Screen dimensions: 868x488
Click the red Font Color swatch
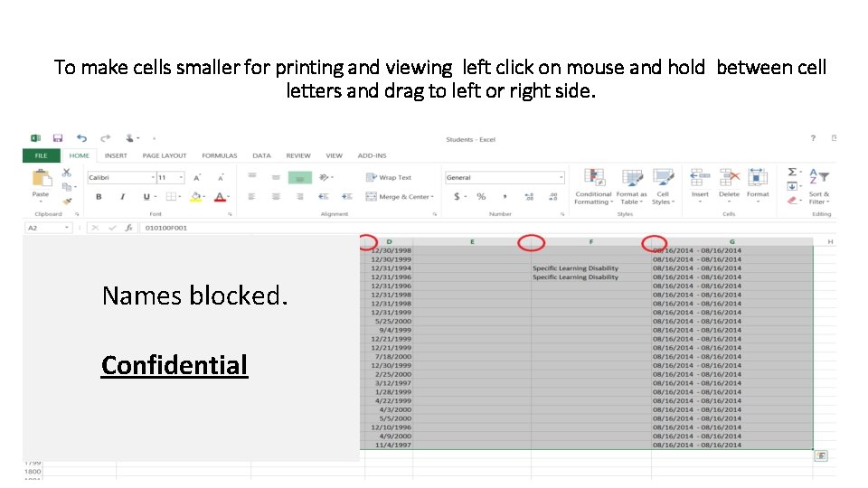tap(220, 196)
